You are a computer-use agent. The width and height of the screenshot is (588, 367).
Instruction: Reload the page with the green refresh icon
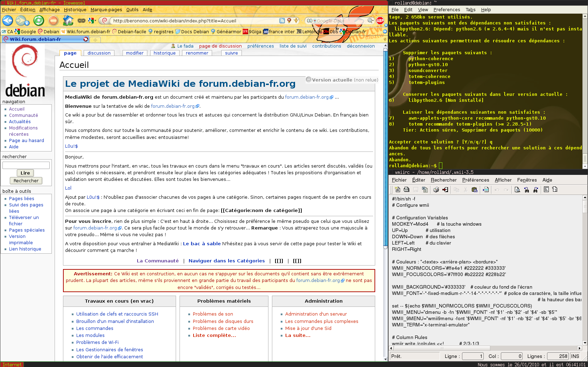pyautogui.click(x=38, y=21)
